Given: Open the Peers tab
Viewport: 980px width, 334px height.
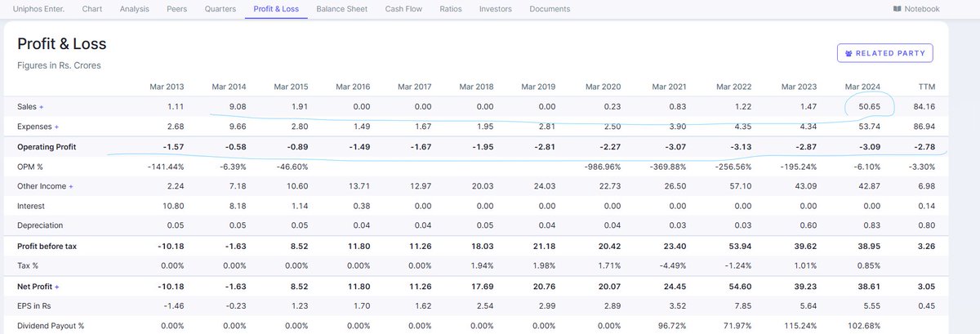Looking at the screenshot, I should tap(176, 9).
